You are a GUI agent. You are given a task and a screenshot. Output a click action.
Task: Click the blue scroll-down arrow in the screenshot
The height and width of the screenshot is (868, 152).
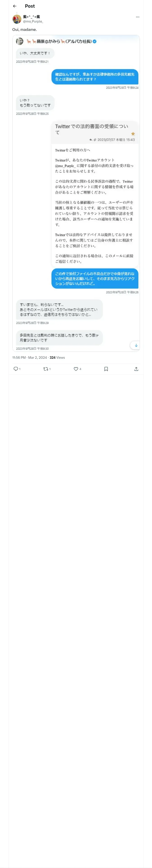(x=136, y=345)
